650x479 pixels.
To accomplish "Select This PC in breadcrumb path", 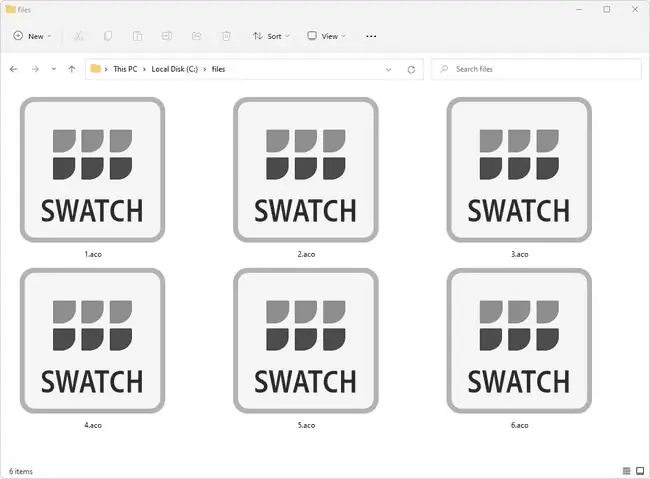I will pos(125,69).
